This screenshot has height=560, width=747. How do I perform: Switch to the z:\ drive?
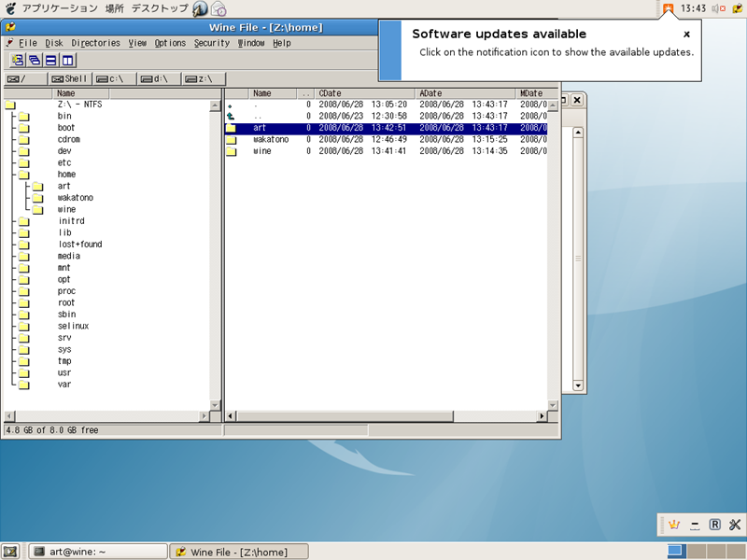[x=204, y=78]
